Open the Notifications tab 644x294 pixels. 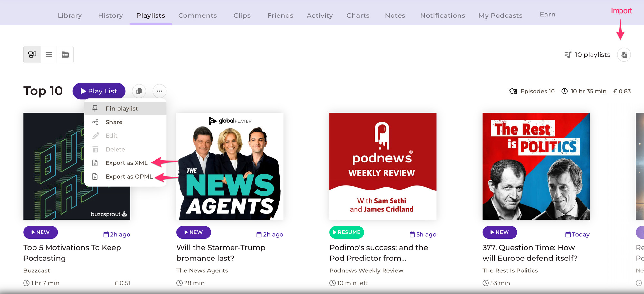442,15
